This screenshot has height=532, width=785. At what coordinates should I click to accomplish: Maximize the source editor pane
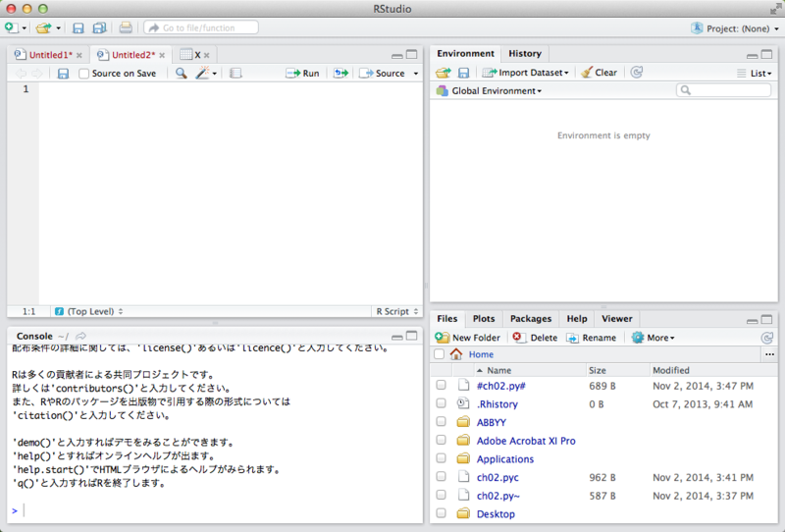click(x=411, y=54)
